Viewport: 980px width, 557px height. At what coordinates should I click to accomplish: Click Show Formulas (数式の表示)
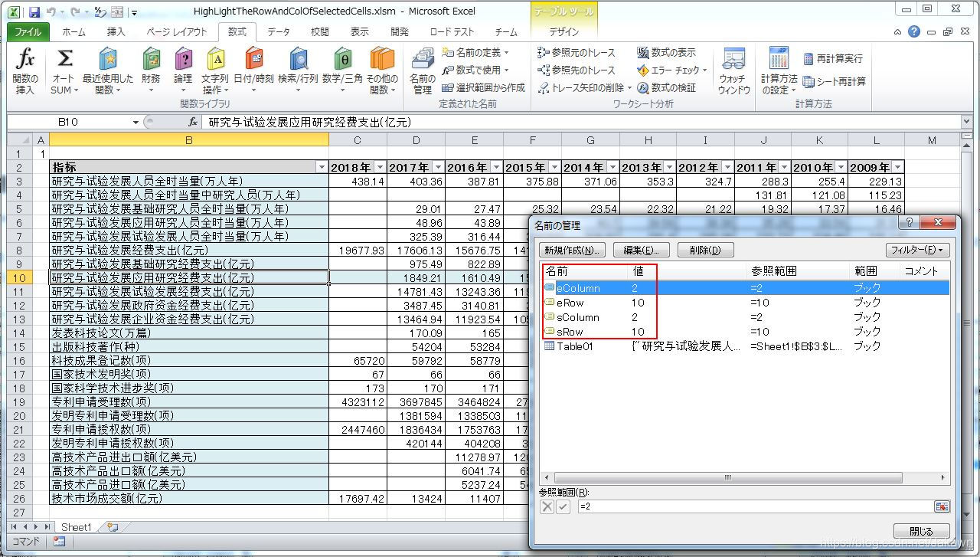667,52
